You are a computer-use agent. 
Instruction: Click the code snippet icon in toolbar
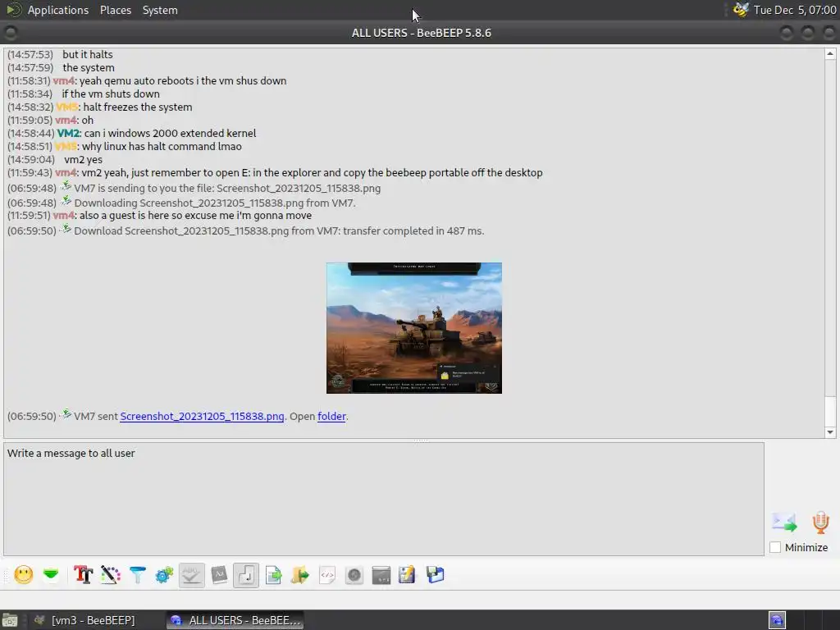click(x=327, y=575)
